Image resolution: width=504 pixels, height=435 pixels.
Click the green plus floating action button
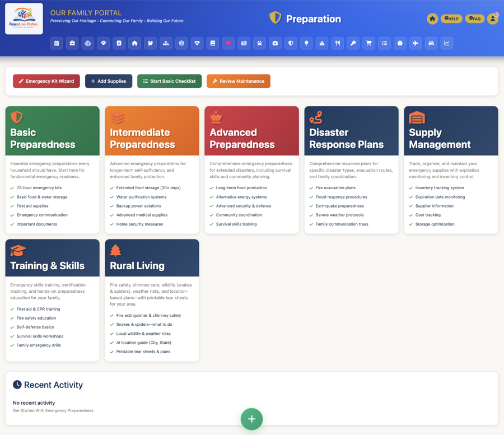(251, 419)
